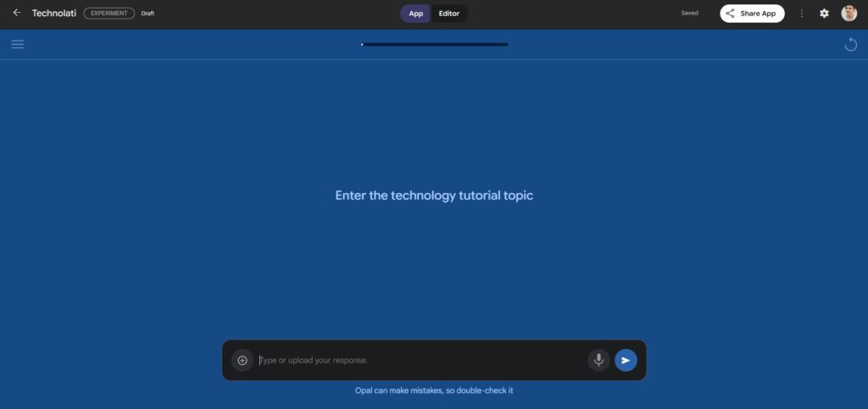This screenshot has height=409, width=868.
Task: Click the back arrow beside Technolati
Action: tap(17, 13)
